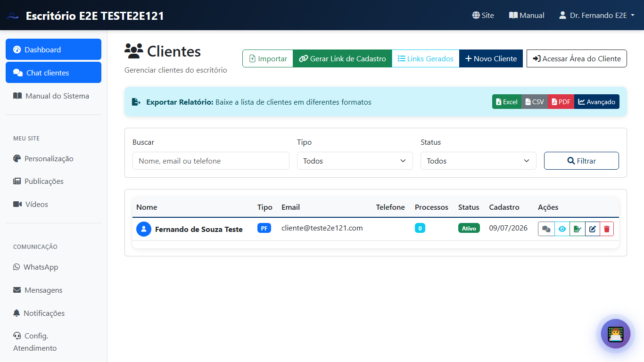Download client list as PDF
Screen dimensions: 644x362
(561, 102)
